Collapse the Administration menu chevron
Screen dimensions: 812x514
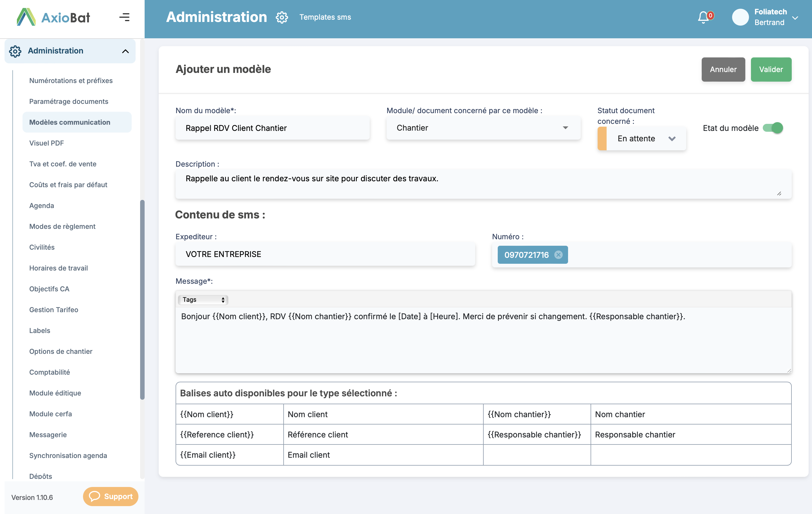tap(125, 51)
